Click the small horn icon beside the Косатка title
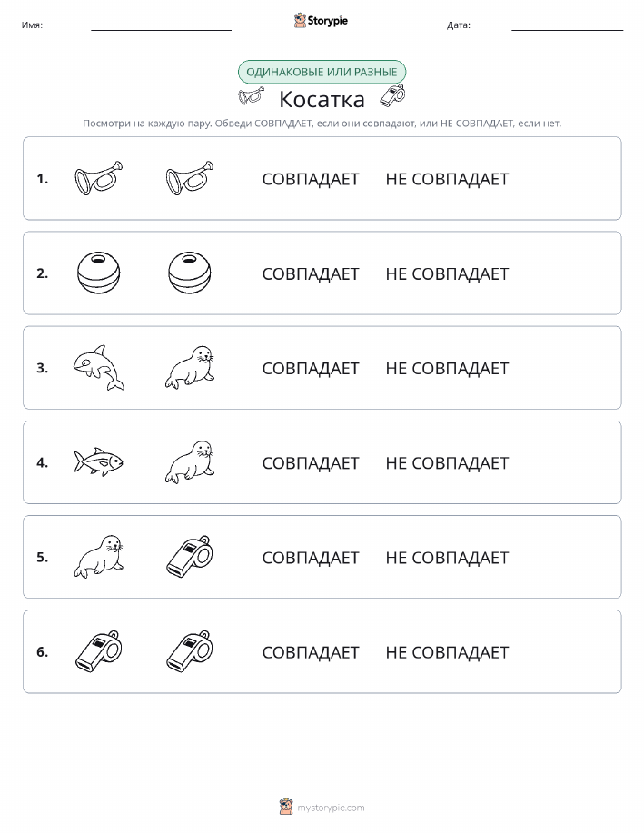 point(251,96)
